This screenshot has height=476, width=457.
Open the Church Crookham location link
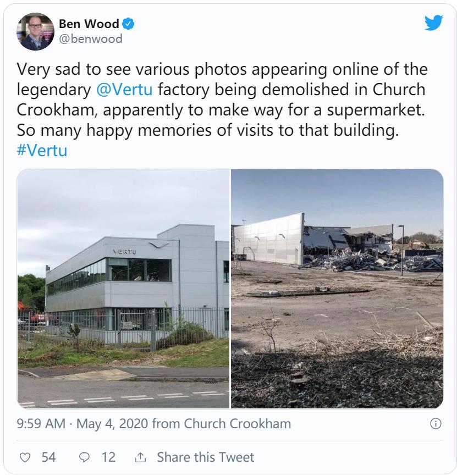(x=237, y=424)
